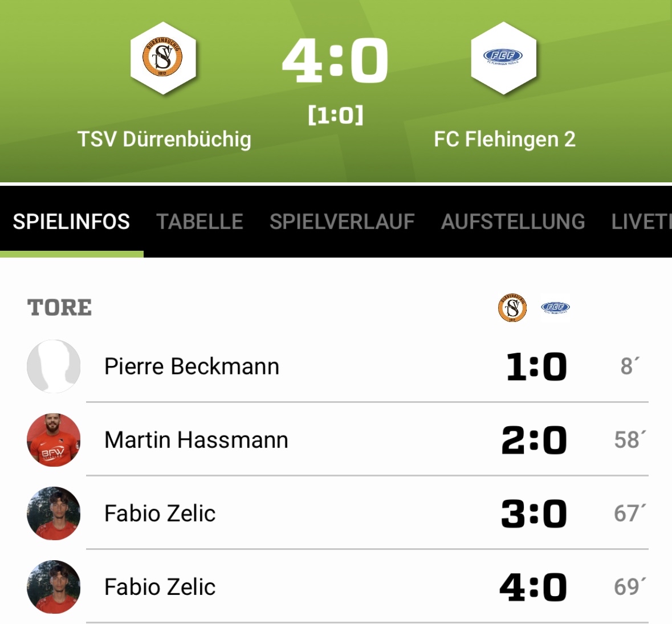Click the TSV Dürrenbüchig team name
Viewport: 672px width, 624px height.
point(164,139)
